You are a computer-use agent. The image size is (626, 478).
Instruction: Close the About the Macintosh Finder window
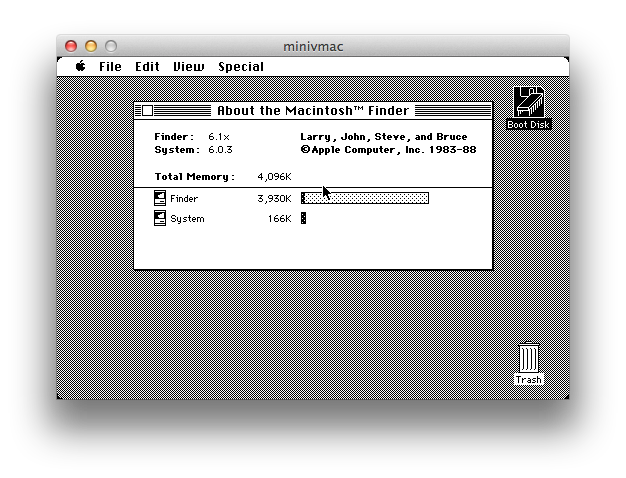point(147,111)
